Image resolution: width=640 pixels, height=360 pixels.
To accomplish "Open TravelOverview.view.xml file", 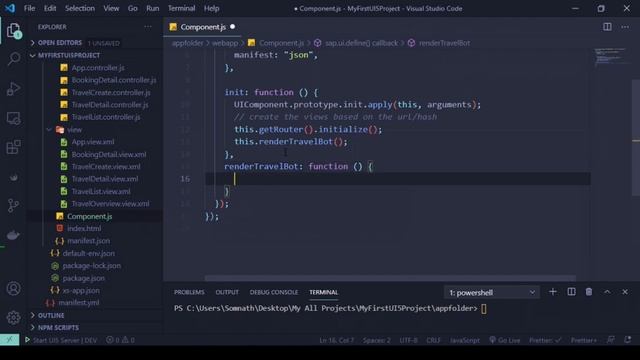I will tap(110, 204).
